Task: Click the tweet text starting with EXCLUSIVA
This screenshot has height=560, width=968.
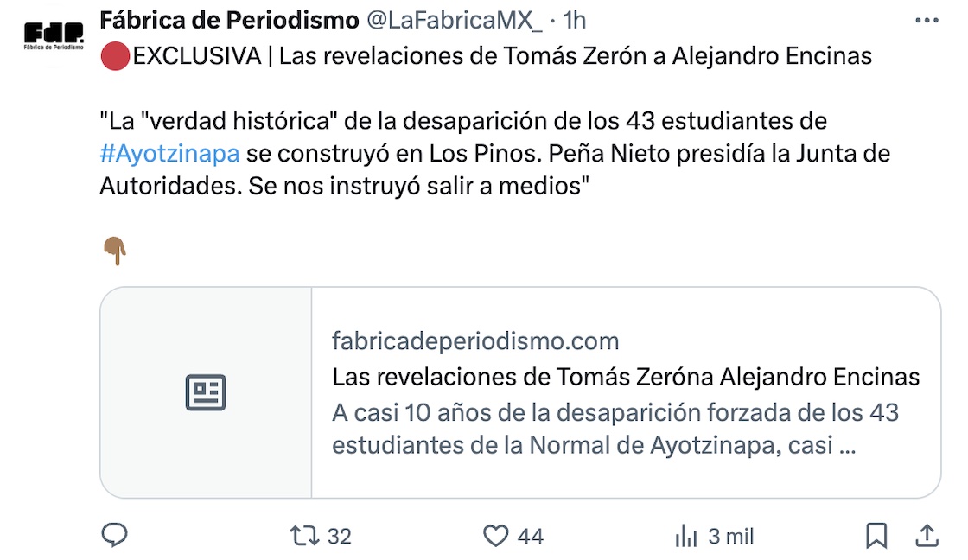Action: 501,57
